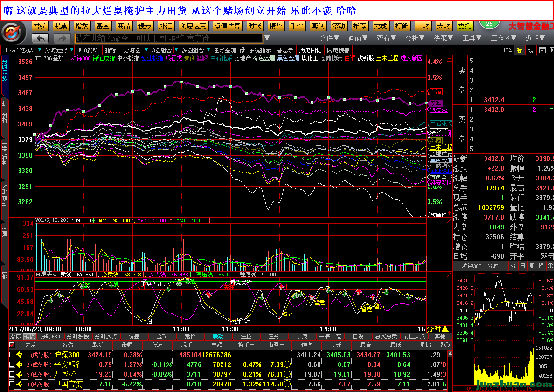Toggle the 分 period in mini chart

tap(513, 266)
